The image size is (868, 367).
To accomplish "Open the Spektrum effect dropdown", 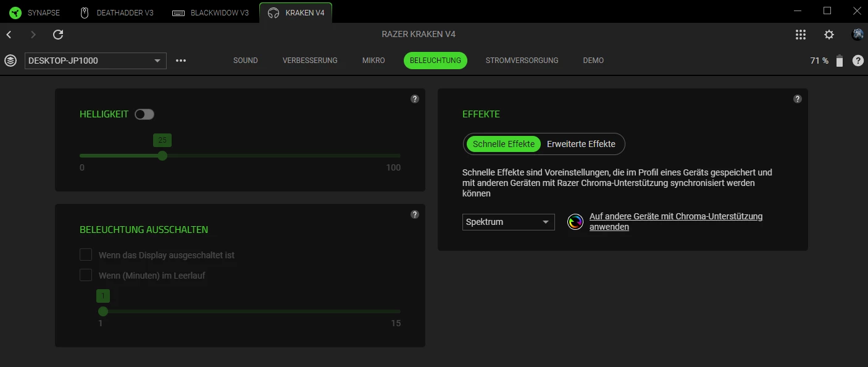I will 509,222.
